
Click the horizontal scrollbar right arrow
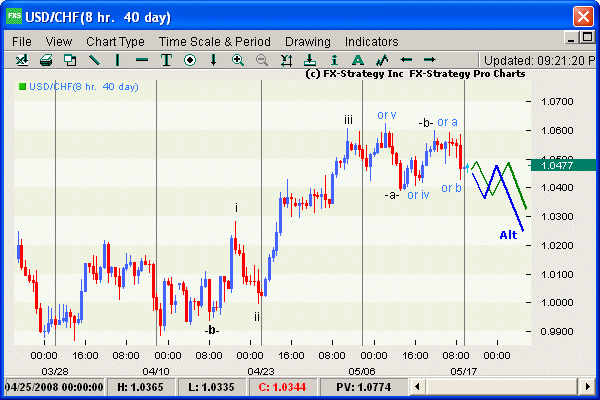[x=587, y=387]
